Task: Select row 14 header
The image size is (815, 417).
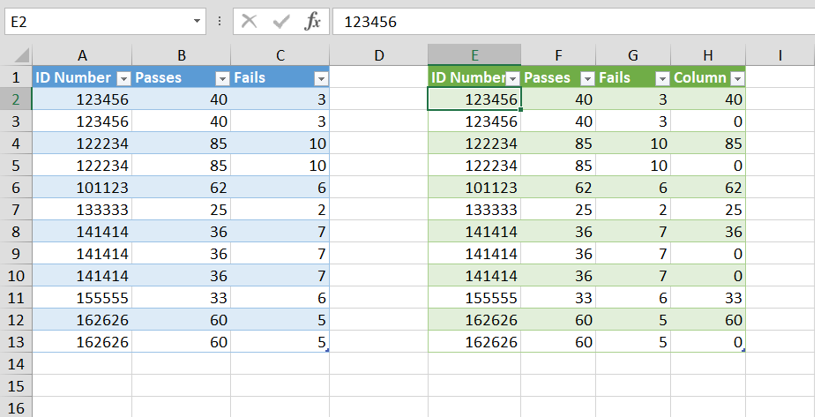Action: pos(16,364)
